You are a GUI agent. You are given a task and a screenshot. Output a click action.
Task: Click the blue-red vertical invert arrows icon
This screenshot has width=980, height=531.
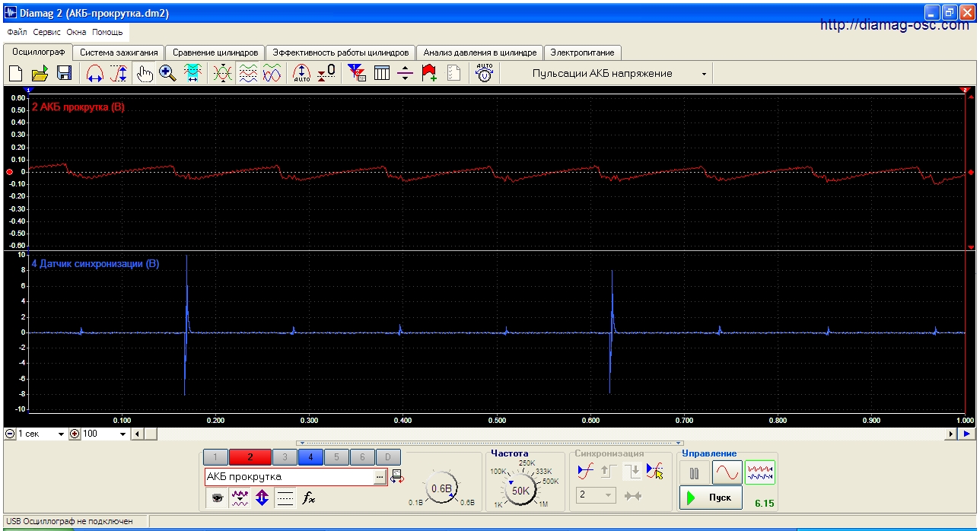pos(262,498)
